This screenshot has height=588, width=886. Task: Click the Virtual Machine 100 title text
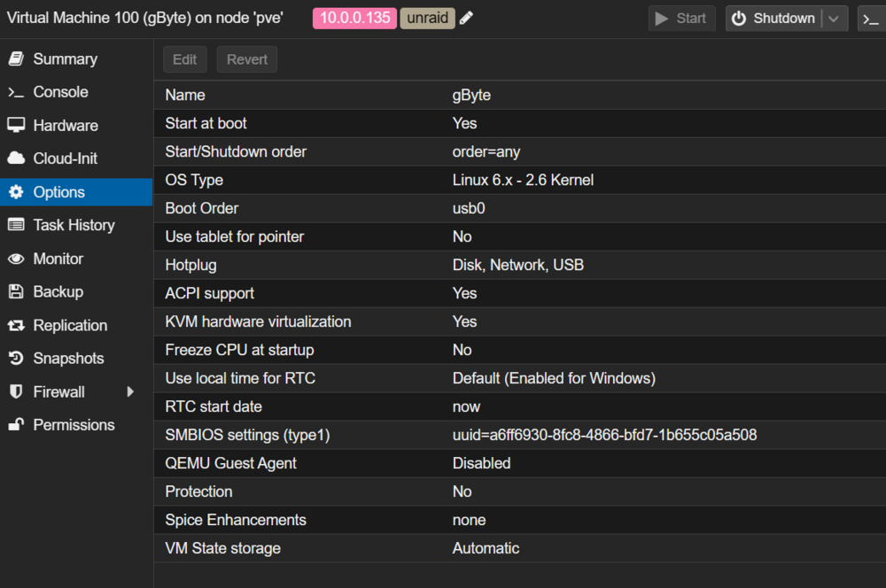click(x=144, y=18)
